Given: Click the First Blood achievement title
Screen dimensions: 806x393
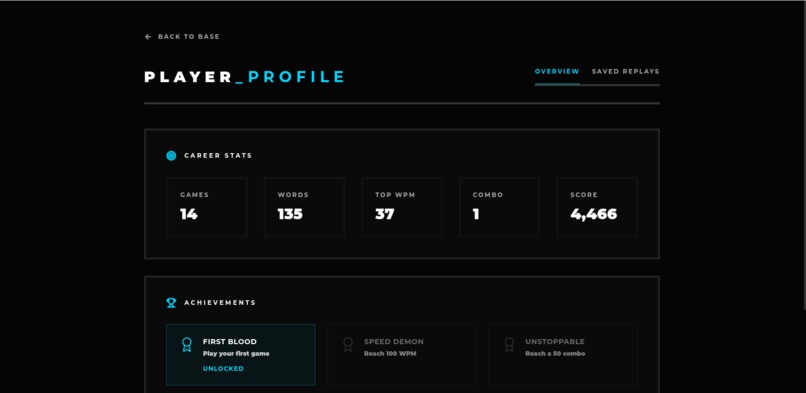Looking at the screenshot, I should 229,342.
